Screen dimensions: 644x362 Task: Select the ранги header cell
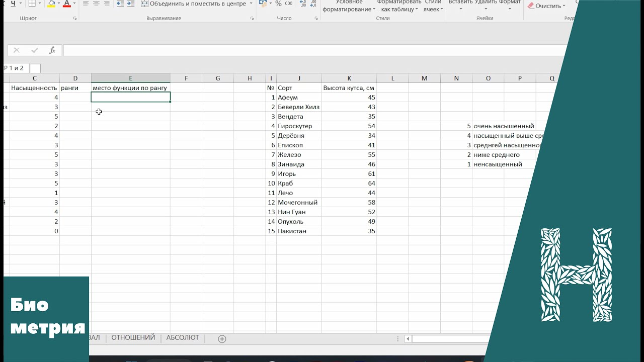(75, 88)
